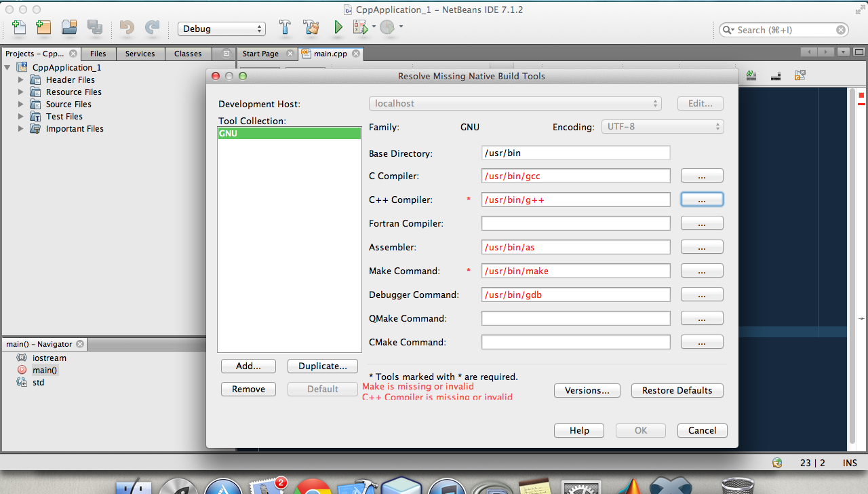Open the Profile Project dropdown arrow
868x494 pixels.
click(401, 27)
